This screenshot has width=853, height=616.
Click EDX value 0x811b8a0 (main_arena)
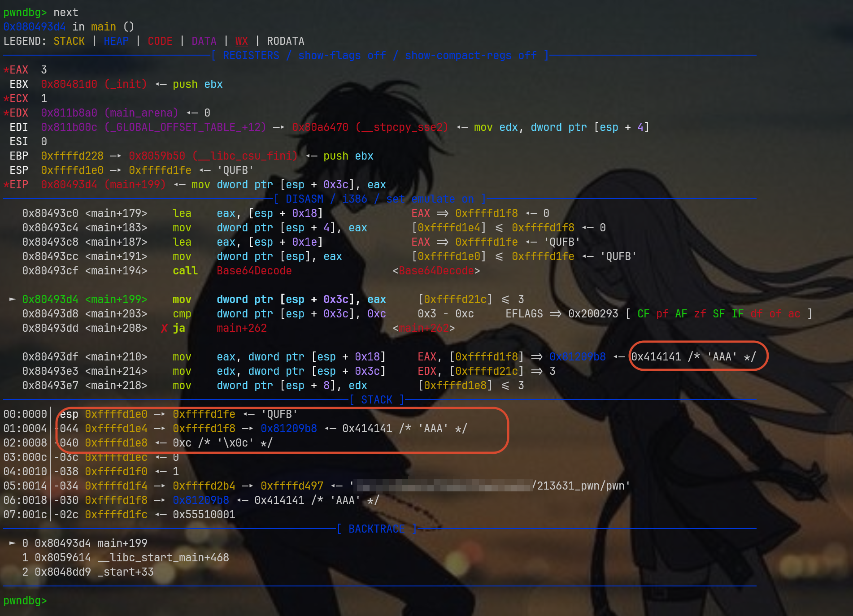(109, 113)
